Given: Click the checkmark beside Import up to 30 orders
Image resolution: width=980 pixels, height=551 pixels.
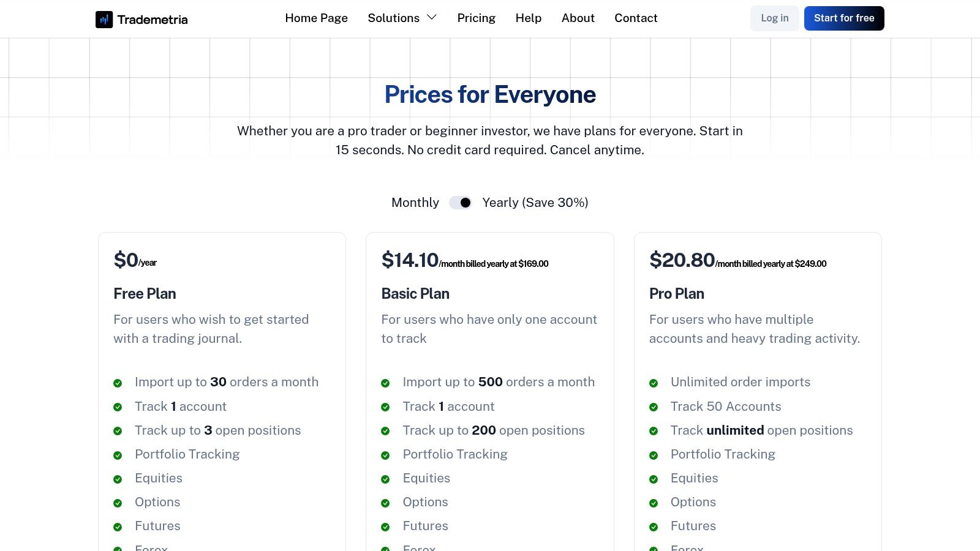Looking at the screenshot, I should point(118,383).
